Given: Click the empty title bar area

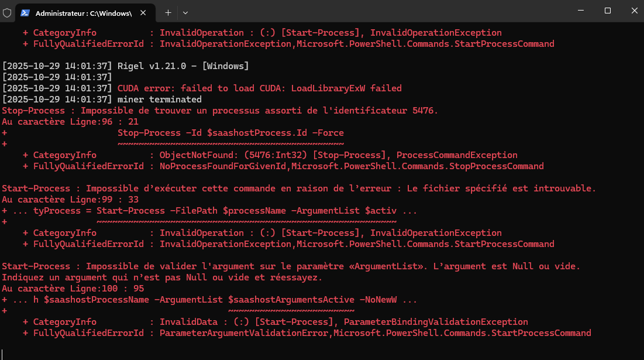Looking at the screenshot, I should (374, 12).
